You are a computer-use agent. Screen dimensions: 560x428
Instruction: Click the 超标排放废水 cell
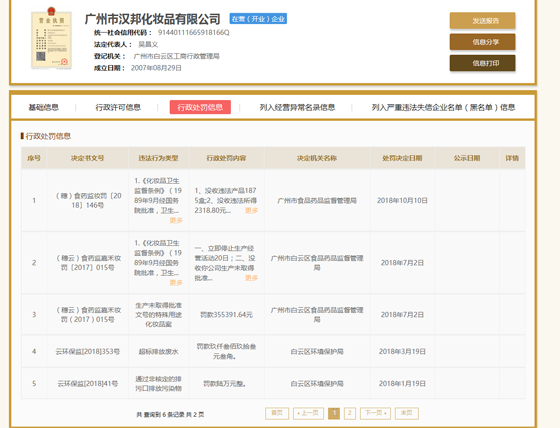159,352
